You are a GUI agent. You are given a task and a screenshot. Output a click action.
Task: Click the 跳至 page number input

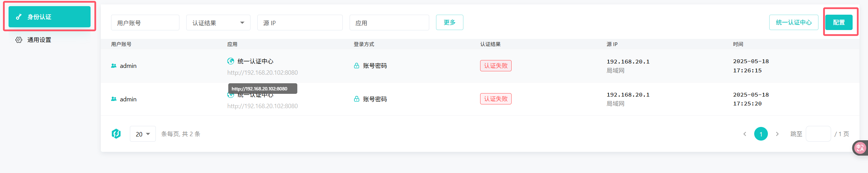[x=818, y=134]
